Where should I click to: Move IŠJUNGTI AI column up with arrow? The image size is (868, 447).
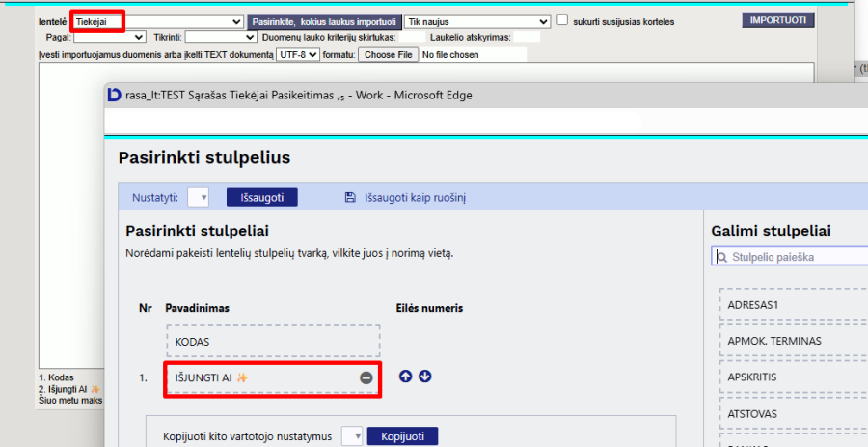pyautogui.click(x=405, y=377)
